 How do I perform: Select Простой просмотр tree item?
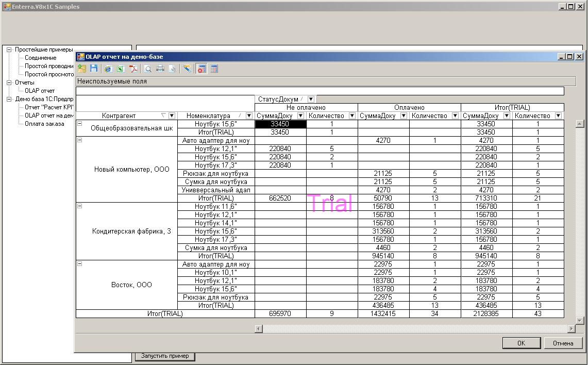tap(49, 74)
